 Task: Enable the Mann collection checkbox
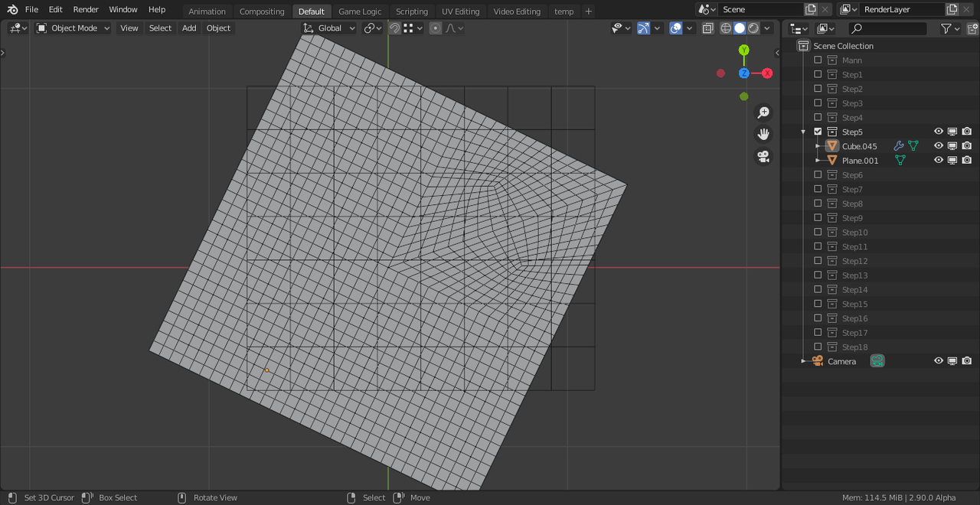[818, 60]
